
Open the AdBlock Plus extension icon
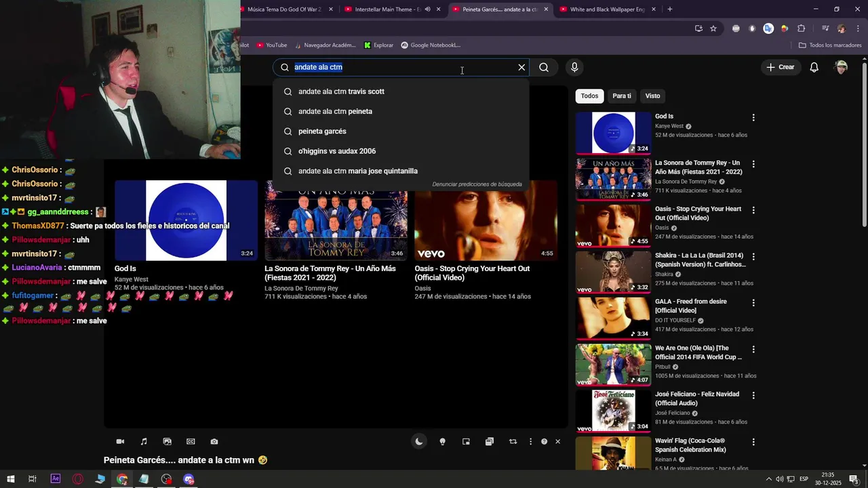[x=736, y=28]
